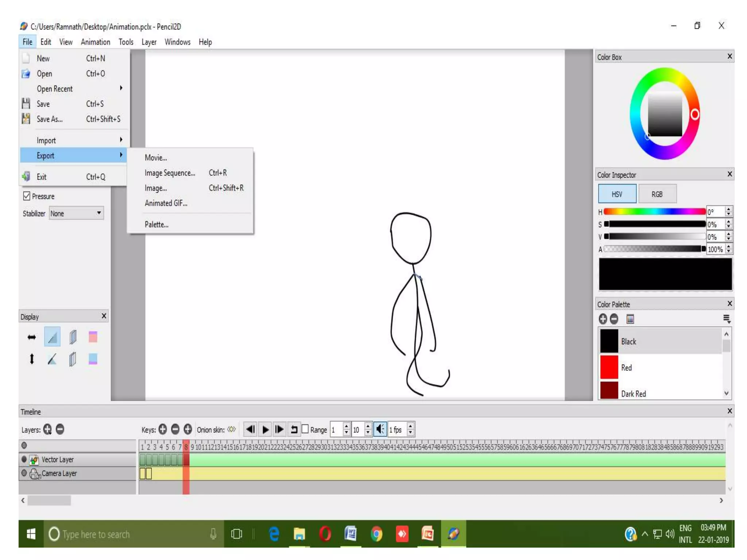Expand the Import submenu
Image resolution: width=747 pixels, height=560 pixels.
point(74,140)
